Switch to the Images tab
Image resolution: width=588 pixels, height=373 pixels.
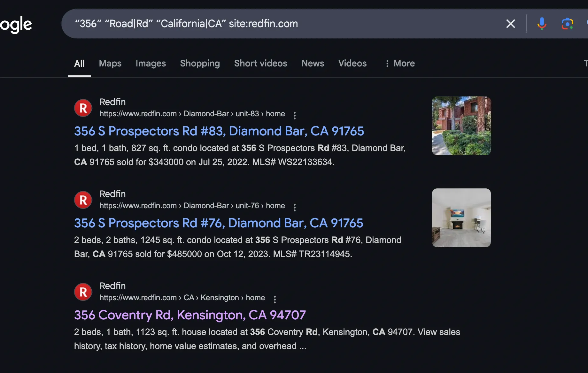tap(151, 64)
